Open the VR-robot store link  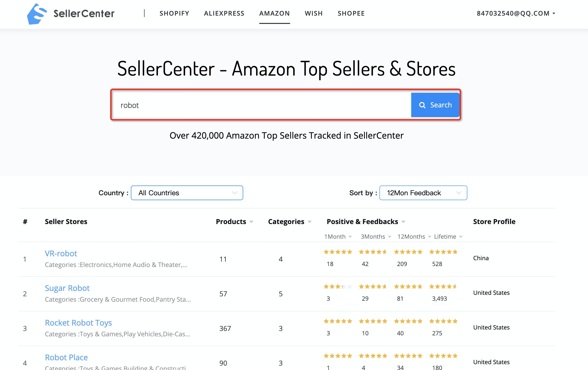coord(61,253)
